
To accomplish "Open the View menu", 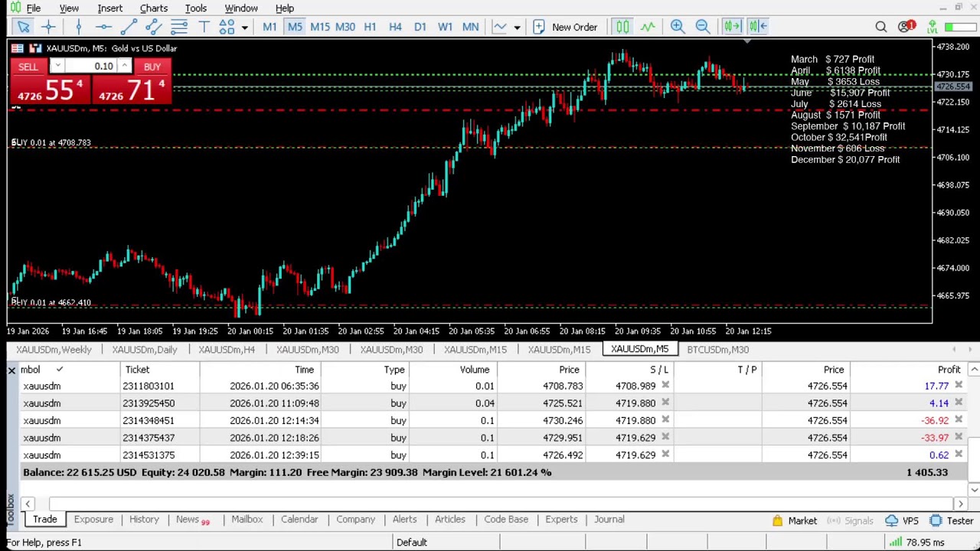I will click(69, 8).
